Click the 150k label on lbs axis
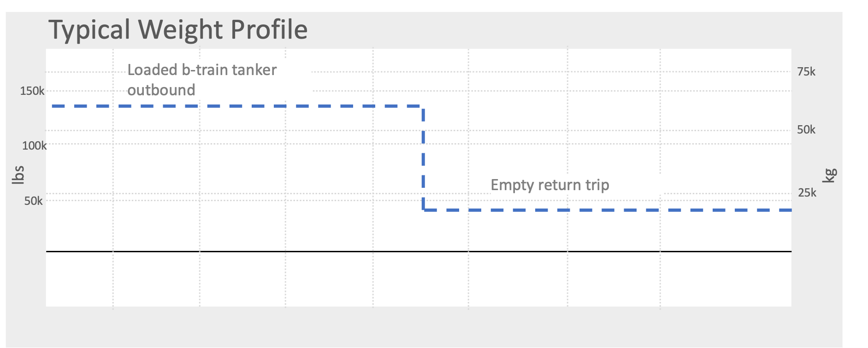 tap(32, 91)
